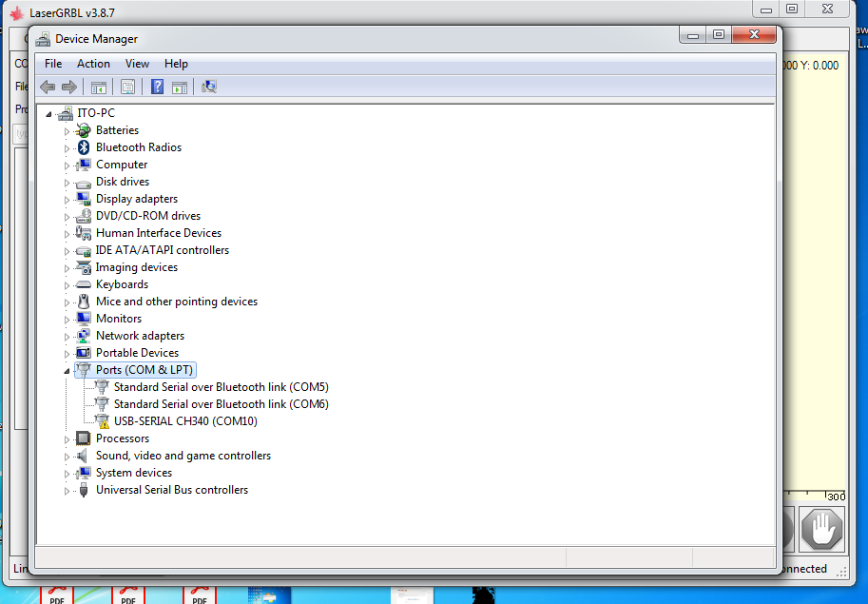Expand the Computer category

click(67, 166)
